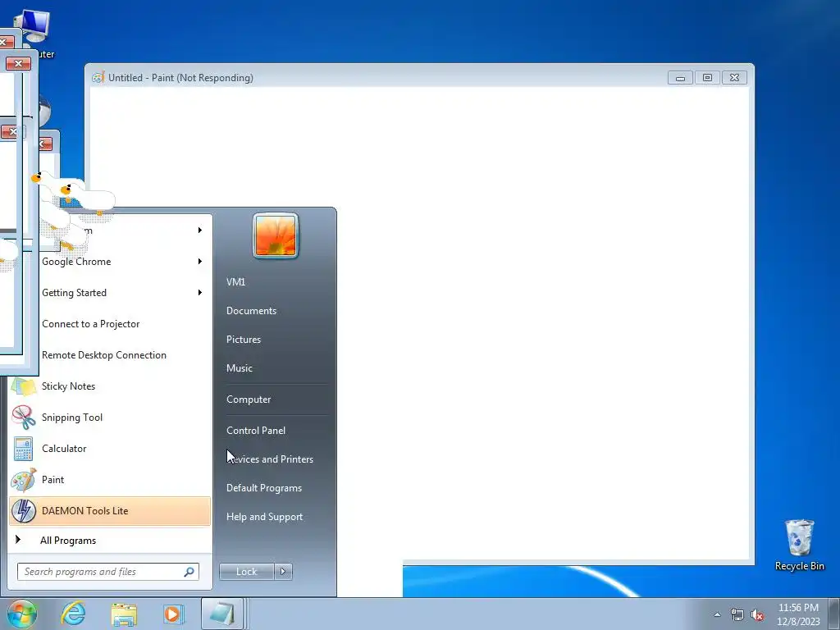
Task: Click the user account picture
Action: click(276, 235)
